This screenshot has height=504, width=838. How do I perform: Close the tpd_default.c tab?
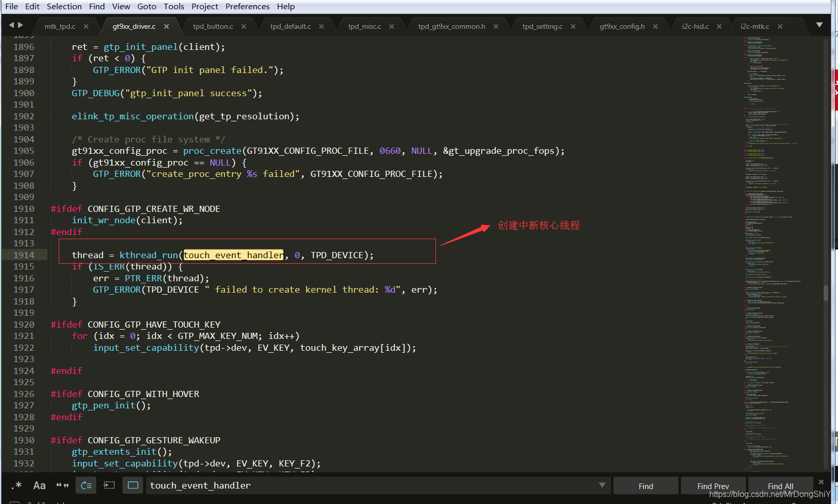pyautogui.click(x=321, y=26)
